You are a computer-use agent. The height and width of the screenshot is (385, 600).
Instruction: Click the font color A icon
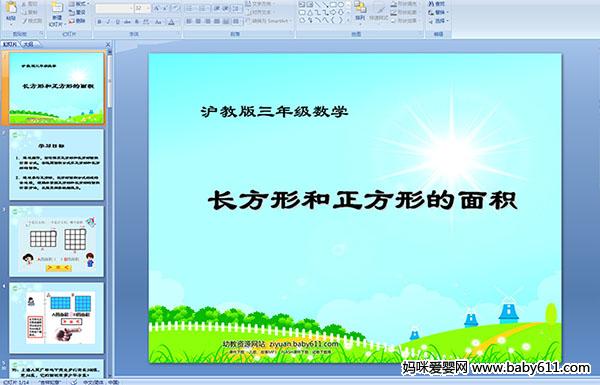[171, 22]
